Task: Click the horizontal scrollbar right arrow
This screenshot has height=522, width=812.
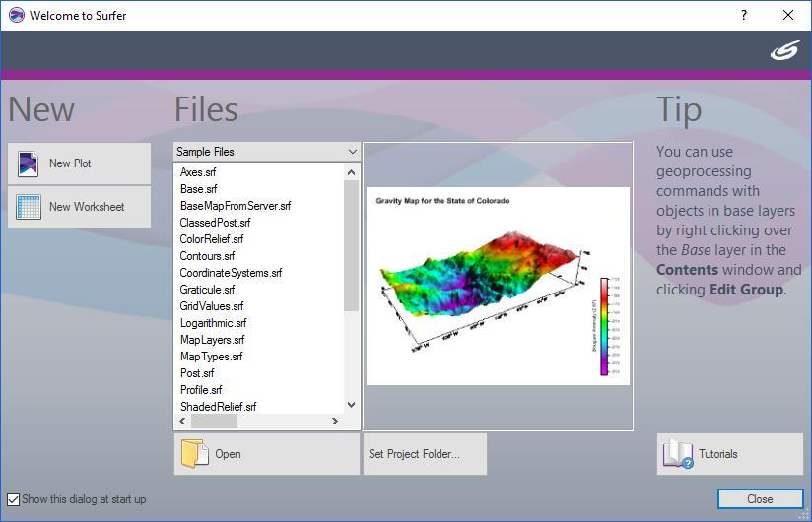Action: point(334,422)
